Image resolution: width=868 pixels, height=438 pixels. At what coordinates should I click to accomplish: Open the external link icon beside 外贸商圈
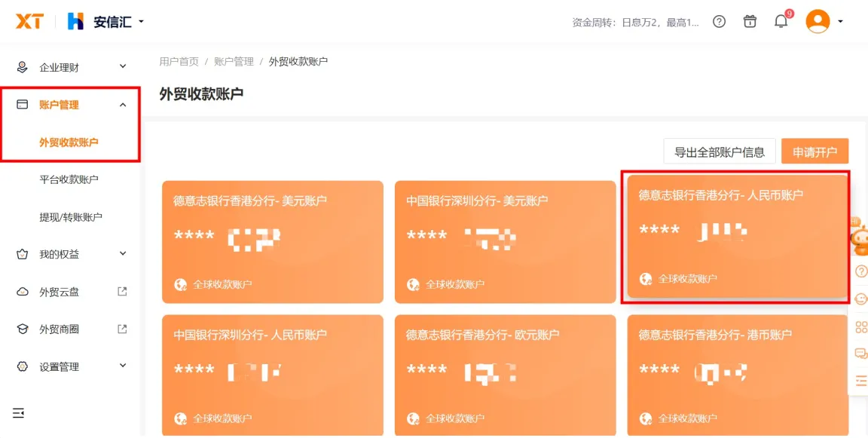pyautogui.click(x=122, y=329)
